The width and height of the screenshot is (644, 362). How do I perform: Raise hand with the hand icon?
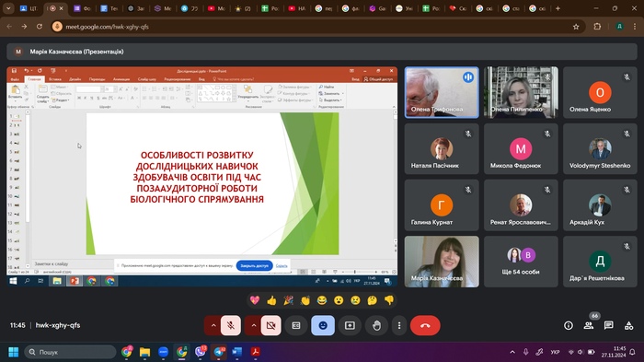(x=376, y=325)
